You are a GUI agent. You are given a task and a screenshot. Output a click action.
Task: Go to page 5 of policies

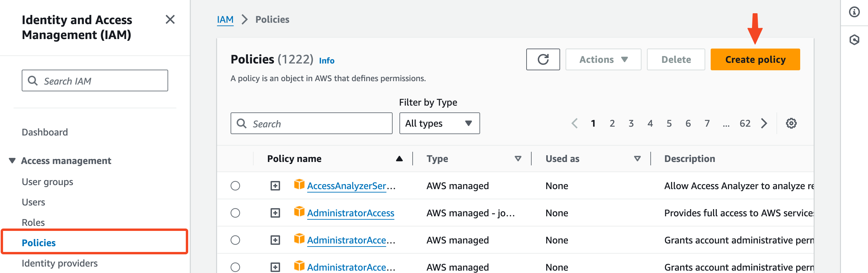pos(669,123)
